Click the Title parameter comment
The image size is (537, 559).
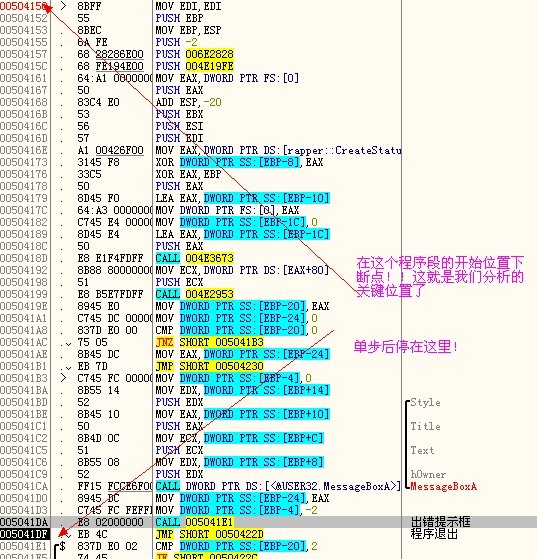coord(425,426)
